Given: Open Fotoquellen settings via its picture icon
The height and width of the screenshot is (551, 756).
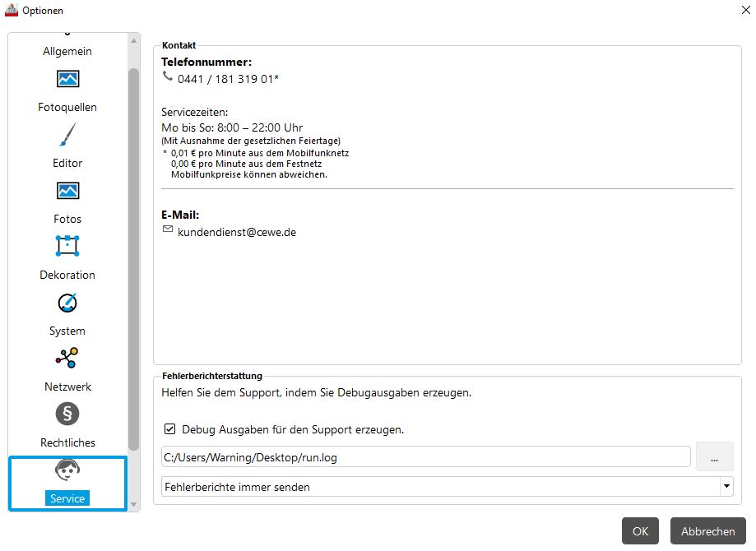Looking at the screenshot, I should click(67, 79).
